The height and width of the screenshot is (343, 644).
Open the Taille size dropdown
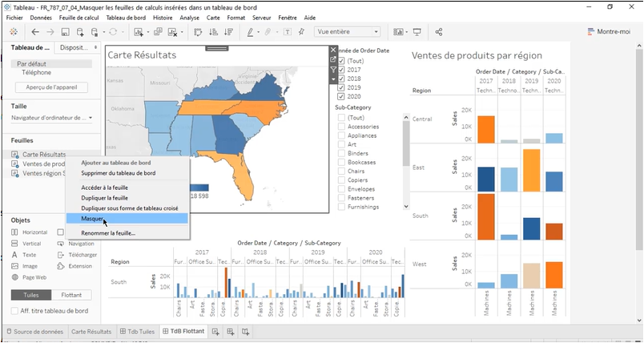click(x=51, y=118)
